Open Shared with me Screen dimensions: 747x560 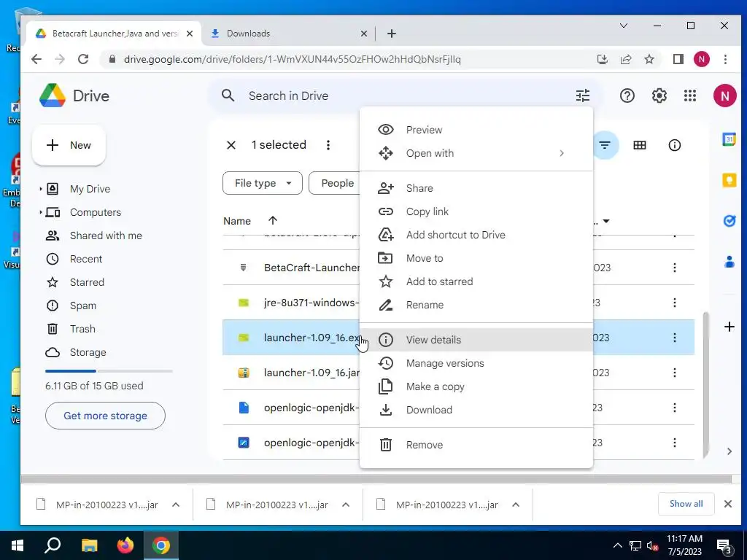[x=106, y=236]
